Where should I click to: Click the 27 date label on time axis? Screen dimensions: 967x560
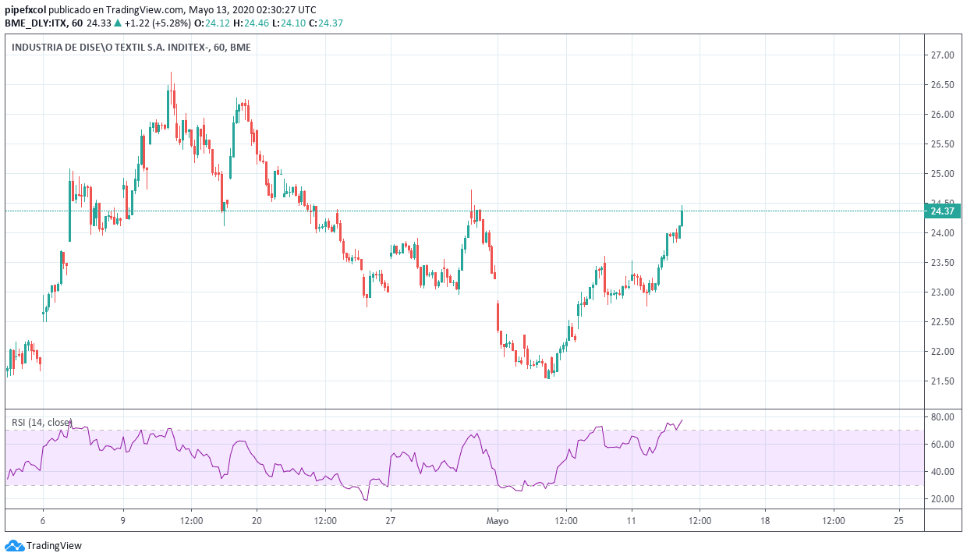[x=391, y=520]
